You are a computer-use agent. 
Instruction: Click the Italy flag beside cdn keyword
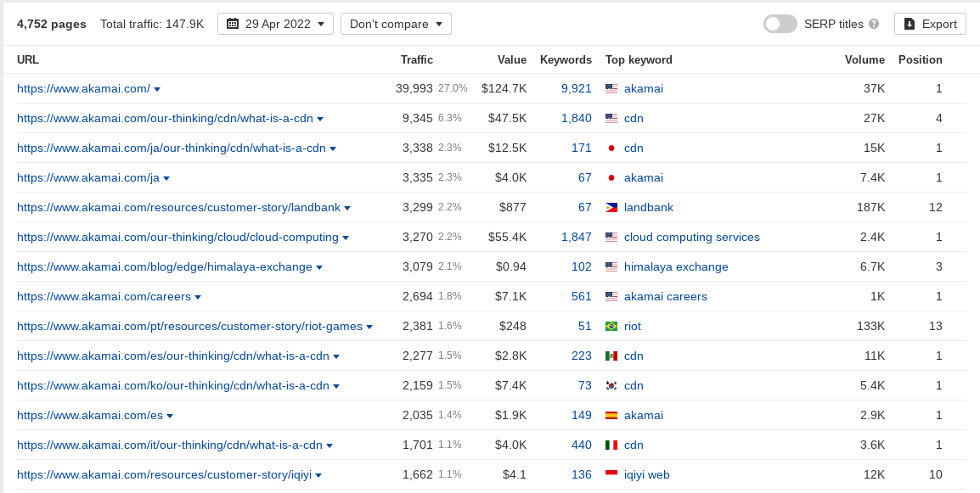pyautogui.click(x=611, y=445)
